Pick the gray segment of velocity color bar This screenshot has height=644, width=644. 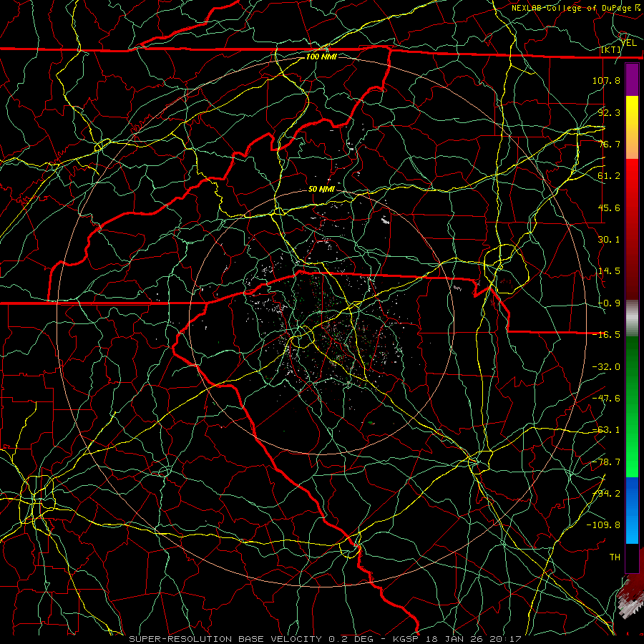[632, 318]
